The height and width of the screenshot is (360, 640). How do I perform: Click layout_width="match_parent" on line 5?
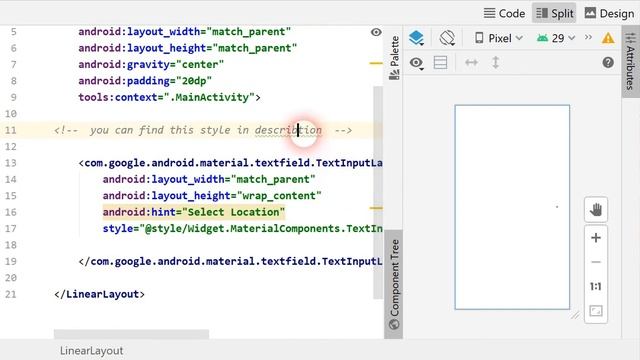[184, 32]
